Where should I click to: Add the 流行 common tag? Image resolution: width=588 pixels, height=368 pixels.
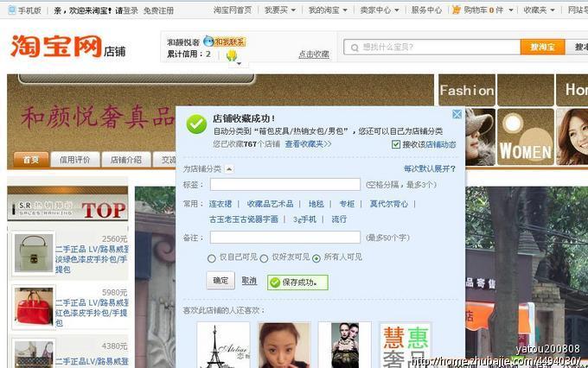[339, 219]
